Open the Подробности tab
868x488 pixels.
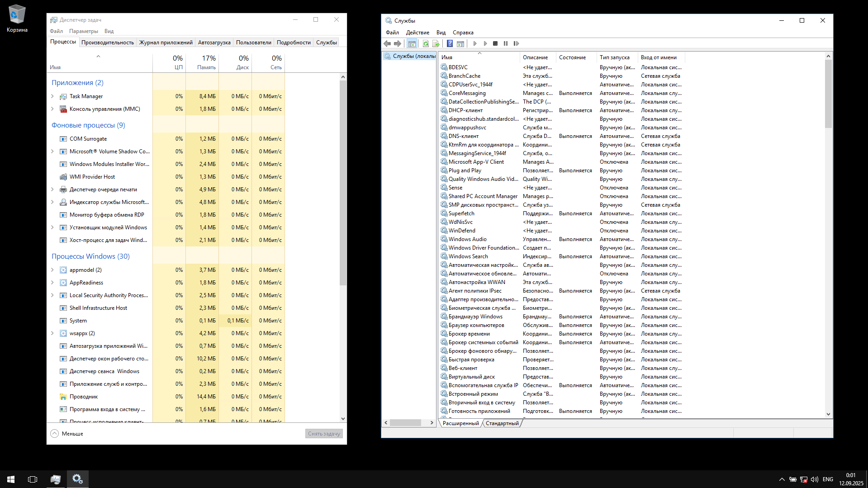[x=294, y=43]
